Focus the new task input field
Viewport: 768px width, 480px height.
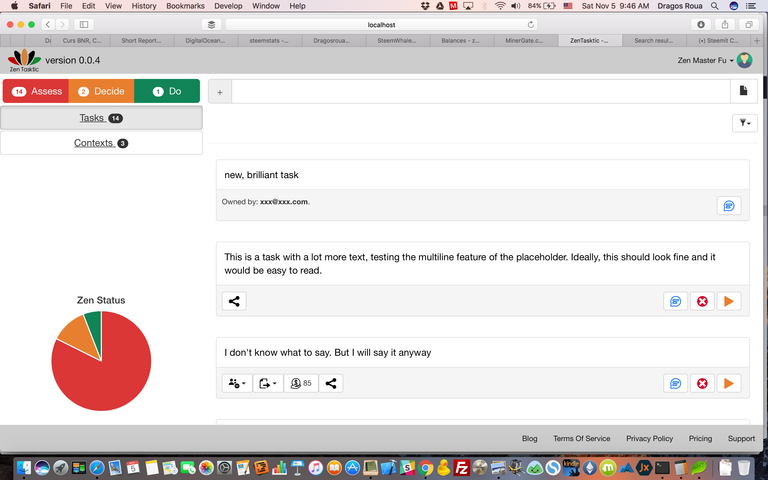point(480,92)
